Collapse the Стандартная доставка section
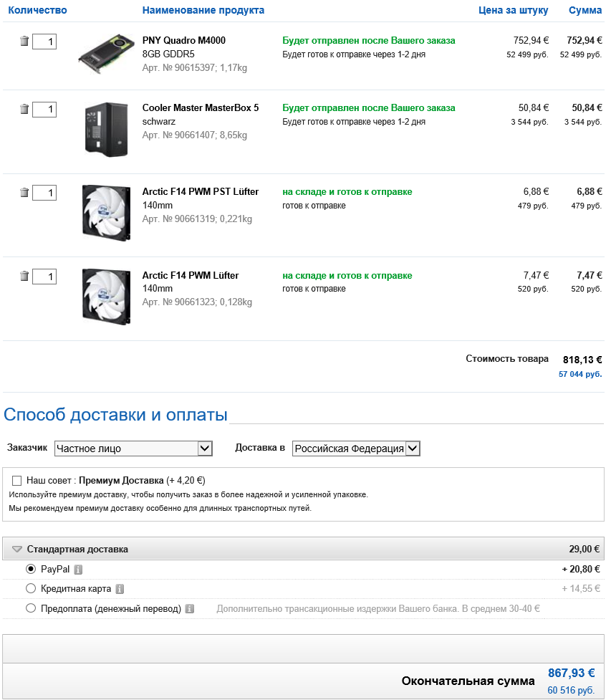 tap(17, 550)
